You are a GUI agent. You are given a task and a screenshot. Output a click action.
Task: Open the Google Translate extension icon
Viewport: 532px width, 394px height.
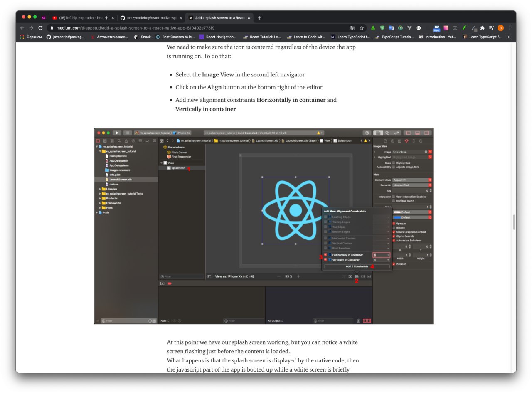tap(391, 28)
